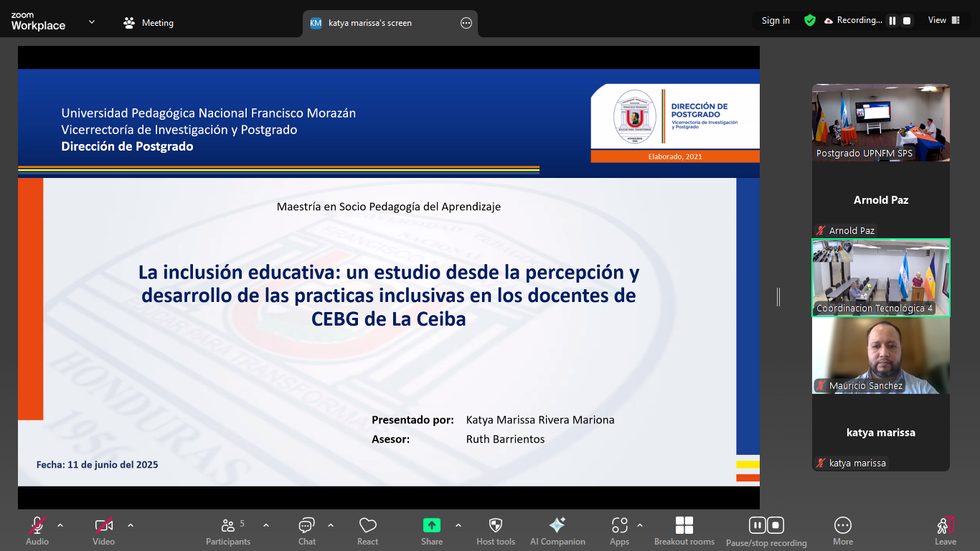This screenshot has height=551, width=980.
Task: Select the Meeting tab
Action: point(149,23)
